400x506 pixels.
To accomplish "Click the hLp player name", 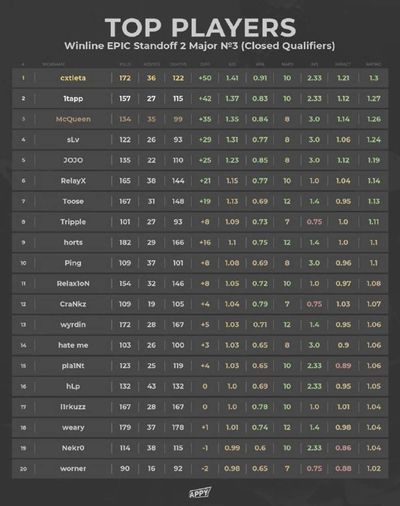I will (73, 386).
